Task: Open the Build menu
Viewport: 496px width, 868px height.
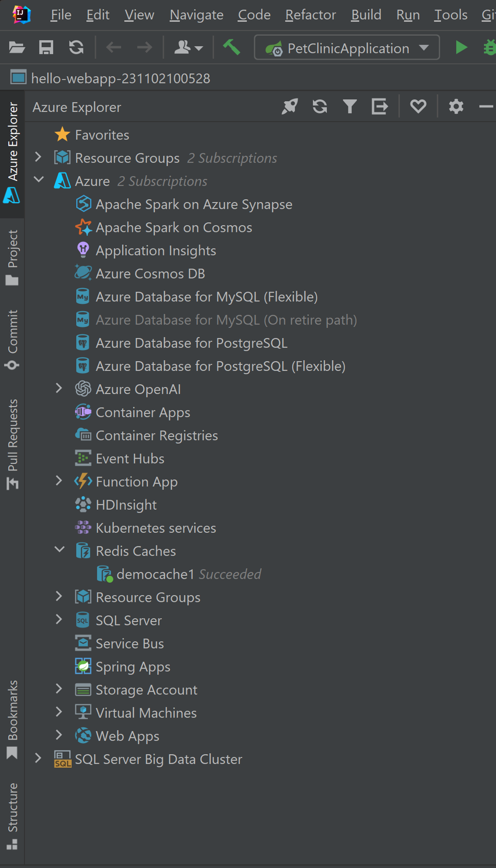Action: 366,15
